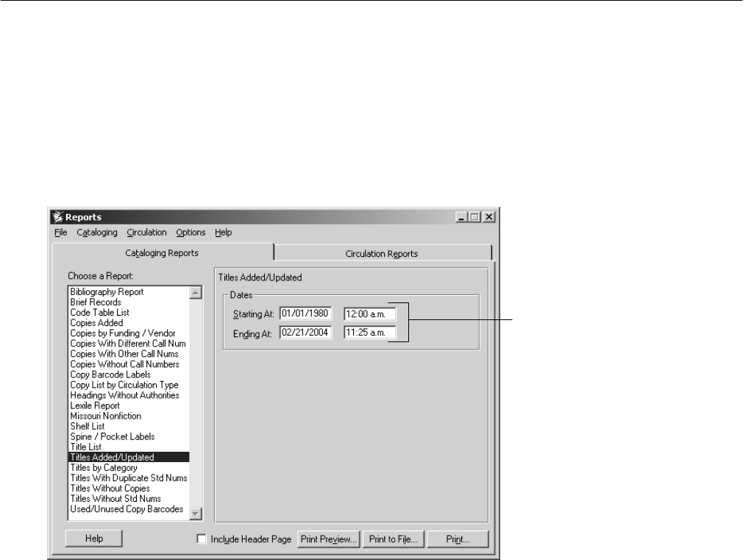Select Shelf List report
Viewport: 743px width, 560px height.
click(x=129, y=426)
